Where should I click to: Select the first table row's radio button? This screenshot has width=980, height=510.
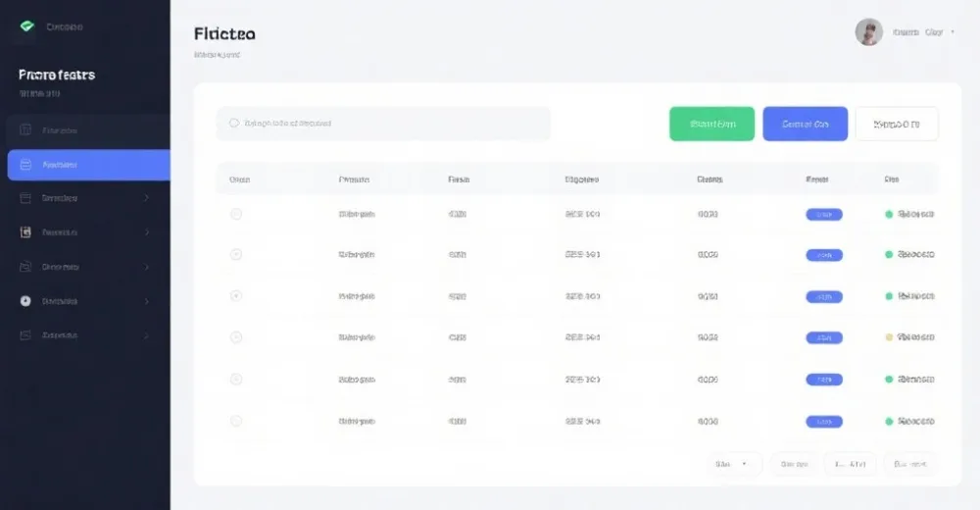pyautogui.click(x=236, y=214)
